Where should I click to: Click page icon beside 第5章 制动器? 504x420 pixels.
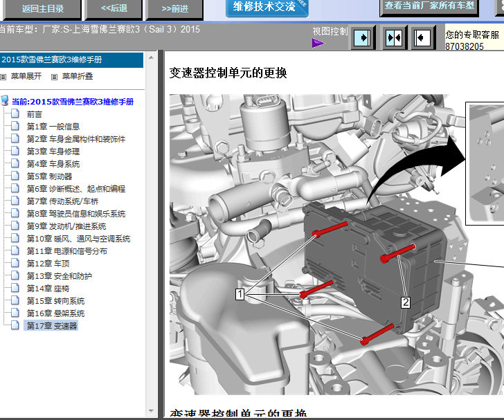pyautogui.click(x=15, y=176)
